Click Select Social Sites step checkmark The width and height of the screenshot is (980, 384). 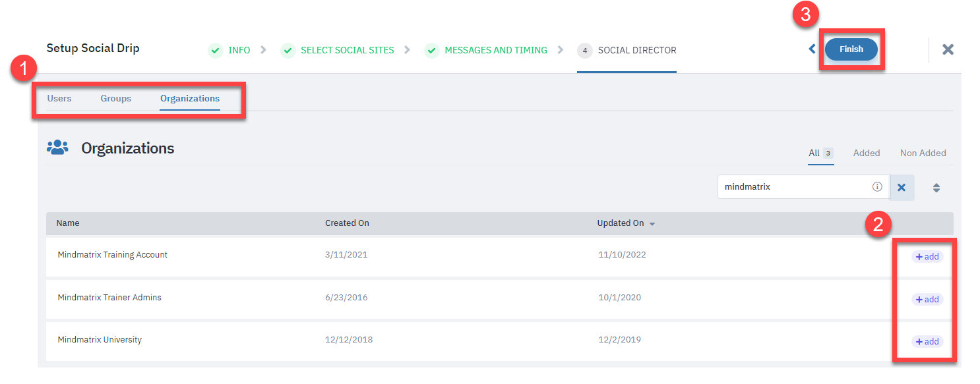point(288,51)
